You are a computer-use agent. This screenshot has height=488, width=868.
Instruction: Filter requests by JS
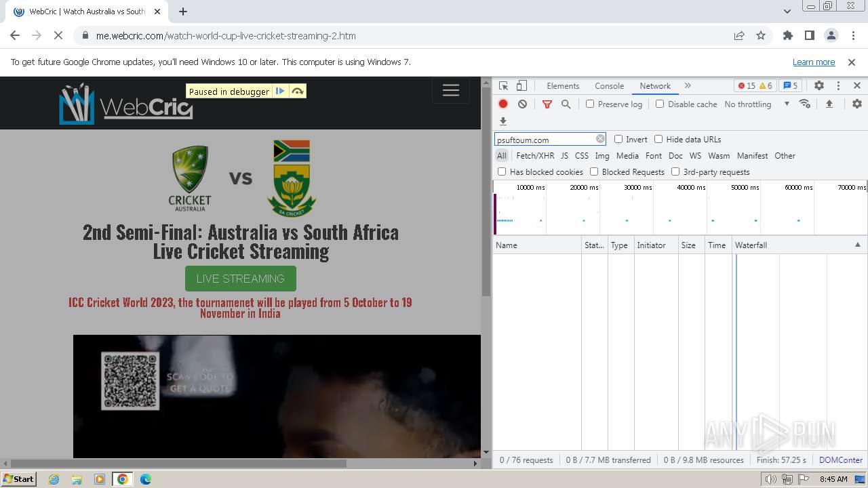click(x=564, y=156)
